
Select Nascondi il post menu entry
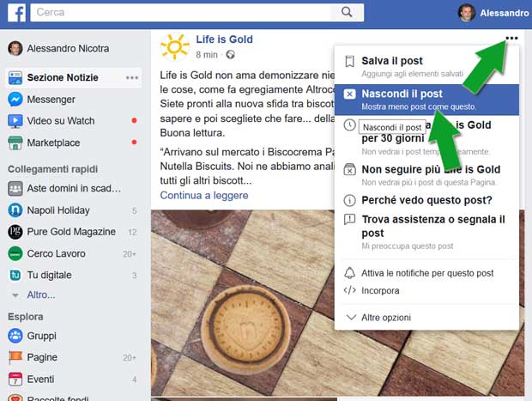coord(426,100)
